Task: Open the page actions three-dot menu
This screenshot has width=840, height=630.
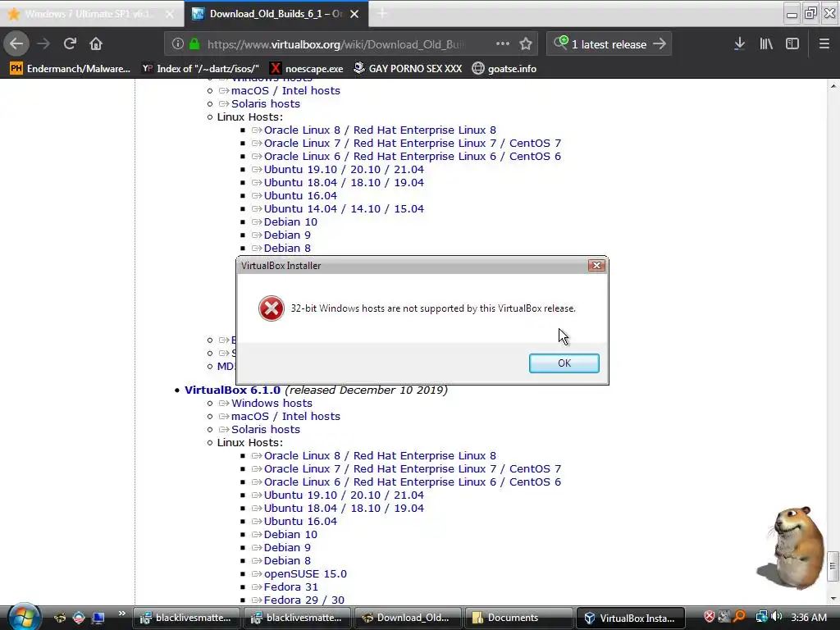Action: click(503, 44)
